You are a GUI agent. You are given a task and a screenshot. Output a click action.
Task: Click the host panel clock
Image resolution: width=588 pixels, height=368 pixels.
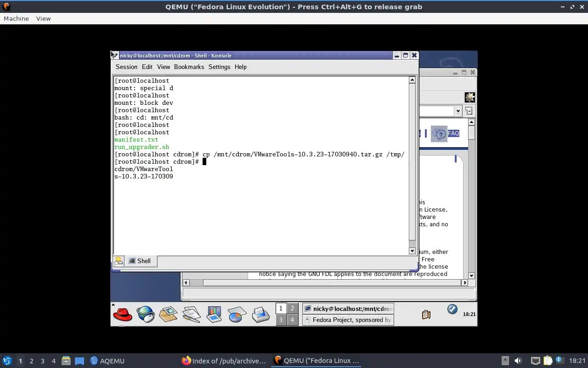coord(577,361)
